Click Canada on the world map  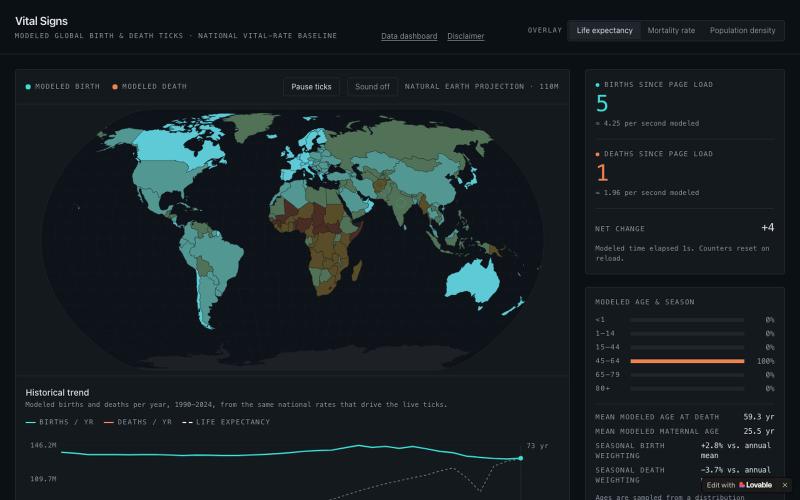(x=168, y=145)
